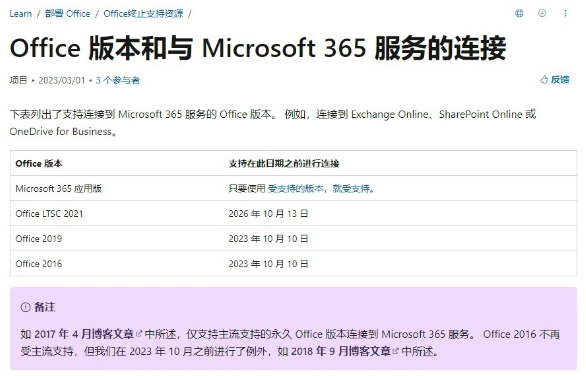Go to 部署 Office breadcrumb
586x380 pixels.
(x=68, y=14)
